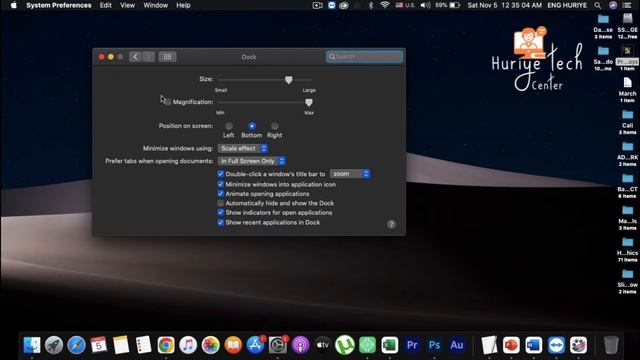Open the volume control in menu bar
This screenshot has width=640, height=360.
pyautogui.click(x=425, y=5)
